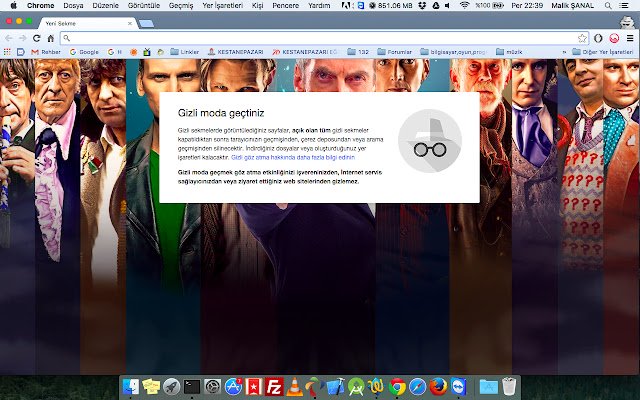The height and width of the screenshot is (400, 640).
Task: Open the Düzenle menu
Action: [x=105, y=5]
